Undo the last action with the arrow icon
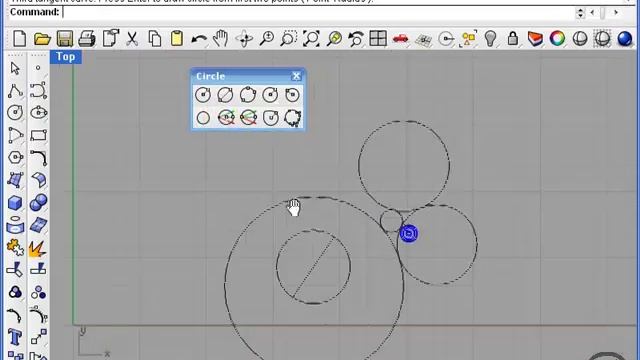Screen dimensions: 640x360 [199, 40]
